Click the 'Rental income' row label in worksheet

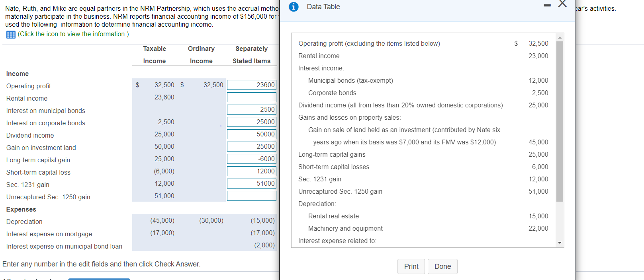tap(27, 98)
